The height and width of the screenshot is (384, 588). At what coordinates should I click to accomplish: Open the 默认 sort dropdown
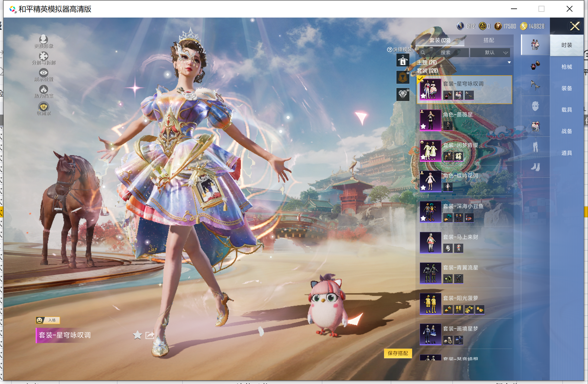coord(490,53)
